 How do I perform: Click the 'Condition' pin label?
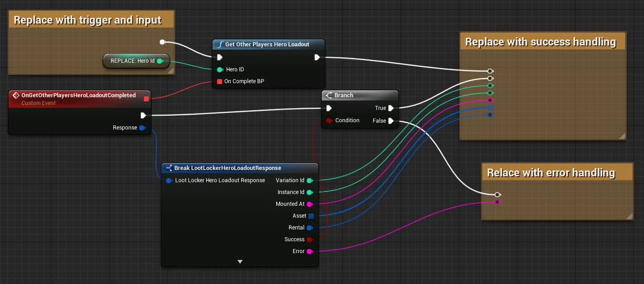(x=347, y=120)
